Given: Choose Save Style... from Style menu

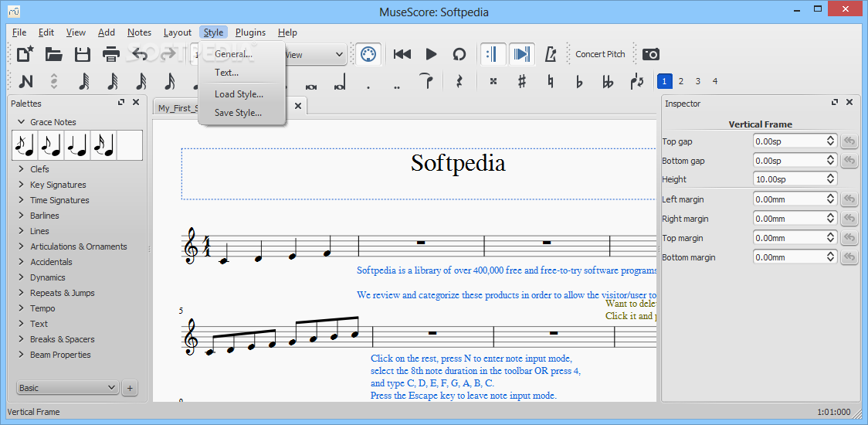Looking at the screenshot, I should click(x=242, y=113).
